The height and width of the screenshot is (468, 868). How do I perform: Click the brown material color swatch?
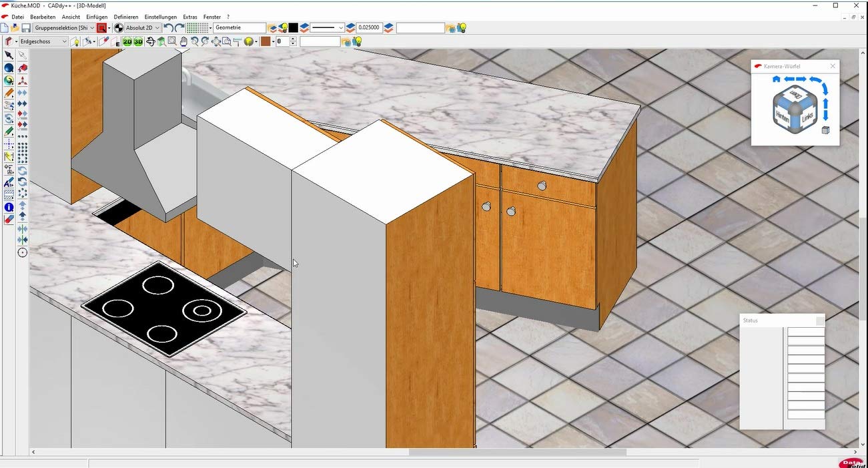tap(266, 41)
